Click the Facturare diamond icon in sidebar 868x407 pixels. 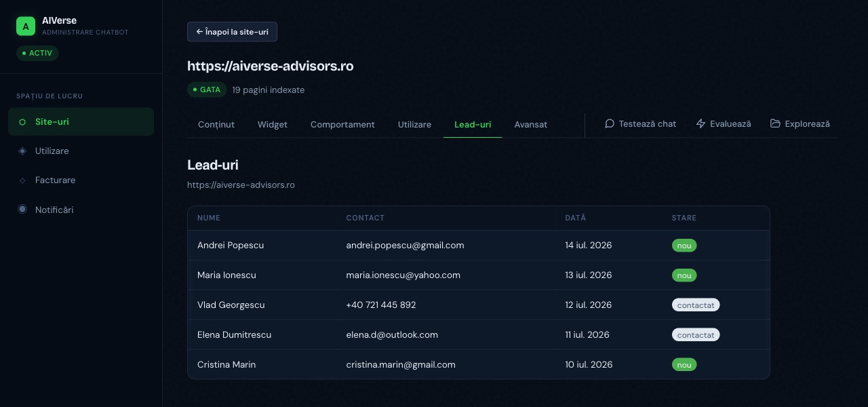[x=22, y=180]
